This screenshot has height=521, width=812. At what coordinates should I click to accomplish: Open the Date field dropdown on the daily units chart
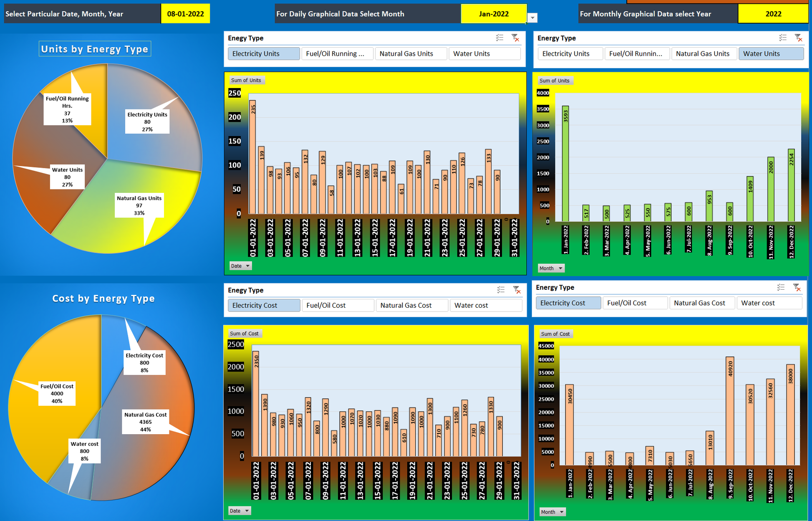(x=247, y=266)
